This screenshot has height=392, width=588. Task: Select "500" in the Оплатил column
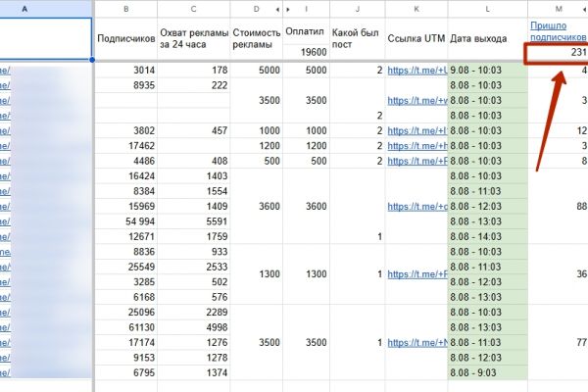306,161
